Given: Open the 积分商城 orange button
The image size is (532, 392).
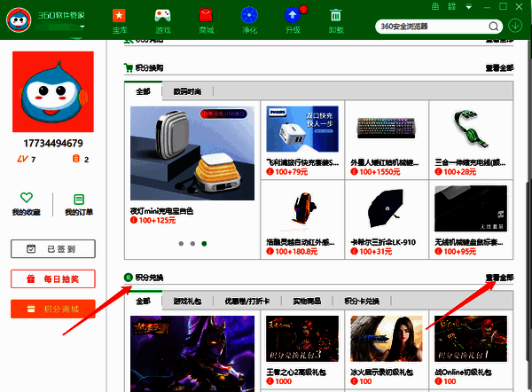Looking at the screenshot, I should coord(53,309).
